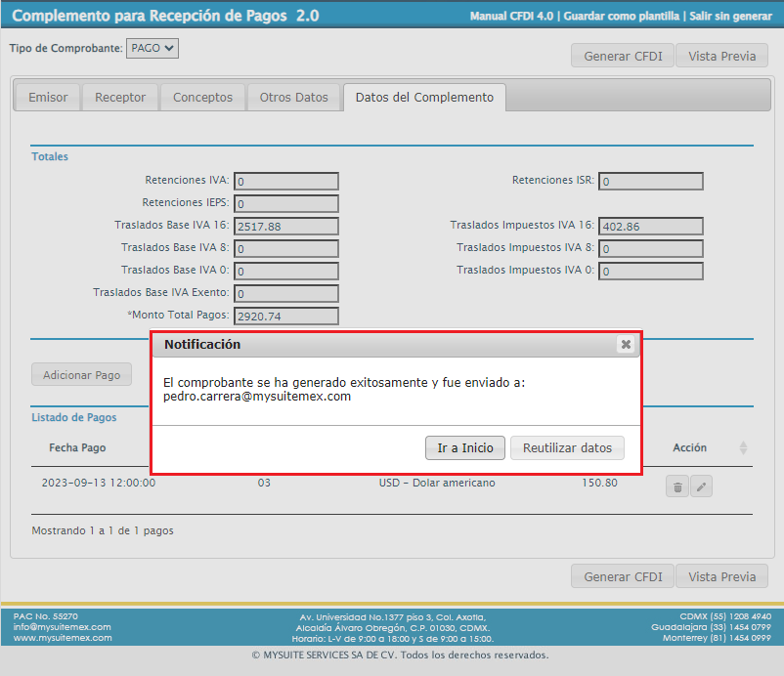Click the Guardar como plantilla link
Screen dimensions: 784x676
pyautogui.click(x=624, y=17)
